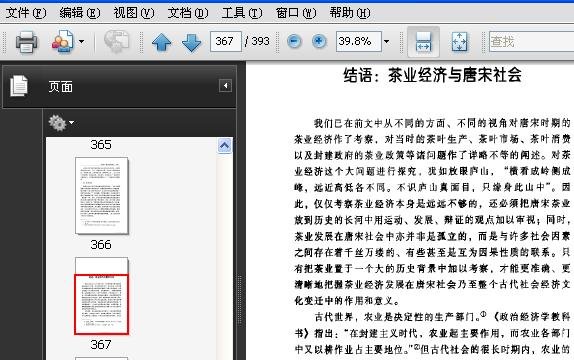The image size is (574, 360).
Task: Click the zoom field showing 39.8%
Action: (358, 41)
